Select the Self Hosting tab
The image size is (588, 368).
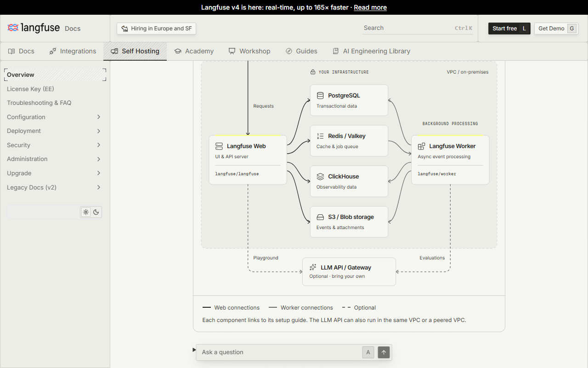point(135,51)
